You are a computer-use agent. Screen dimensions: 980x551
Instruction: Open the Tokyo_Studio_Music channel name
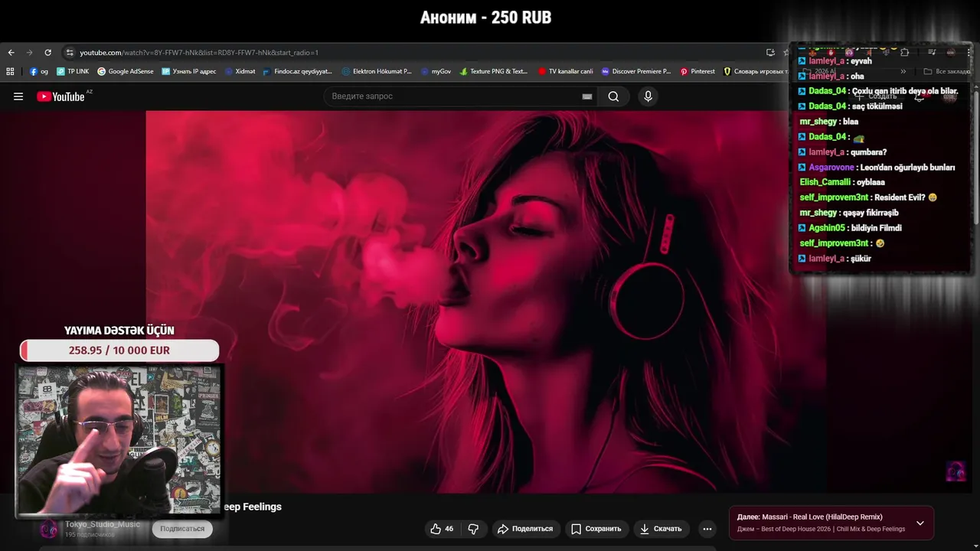(x=103, y=524)
